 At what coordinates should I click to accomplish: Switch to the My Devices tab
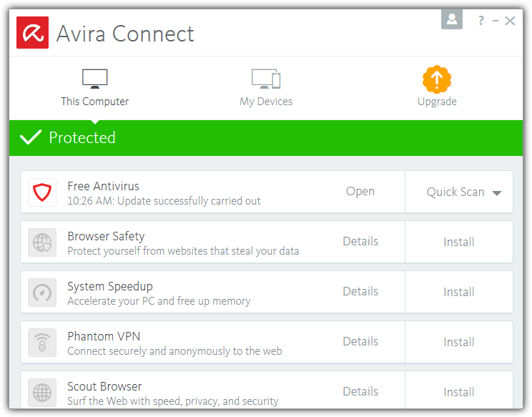coord(266,87)
